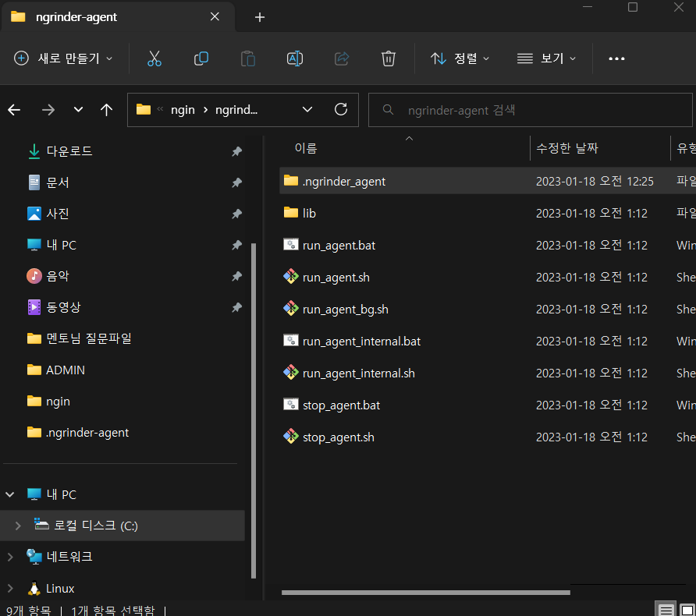Click ngrind... breadcrumb segment
This screenshot has height=616, width=696.
(236, 109)
